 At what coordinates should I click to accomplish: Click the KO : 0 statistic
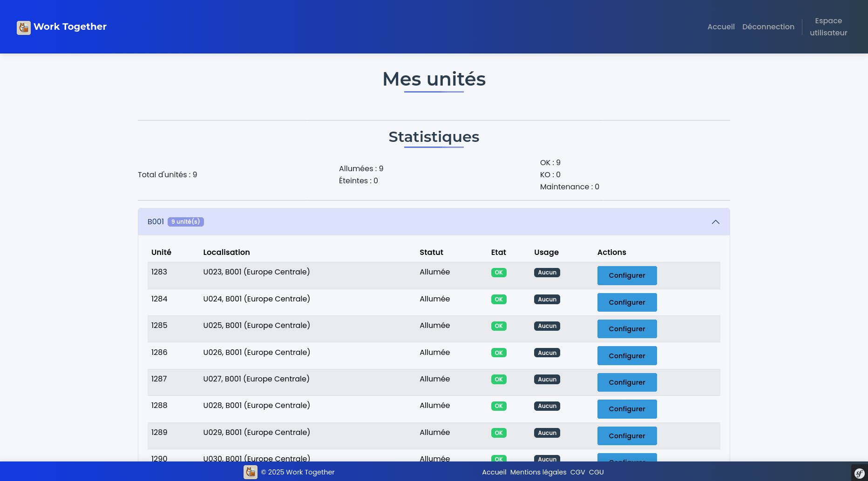click(550, 175)
